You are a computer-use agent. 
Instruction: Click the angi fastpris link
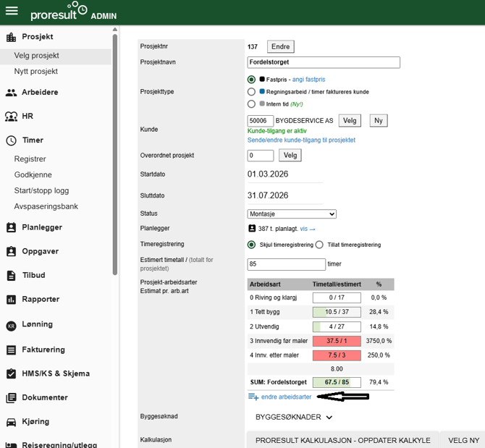[x=308, y=80]
